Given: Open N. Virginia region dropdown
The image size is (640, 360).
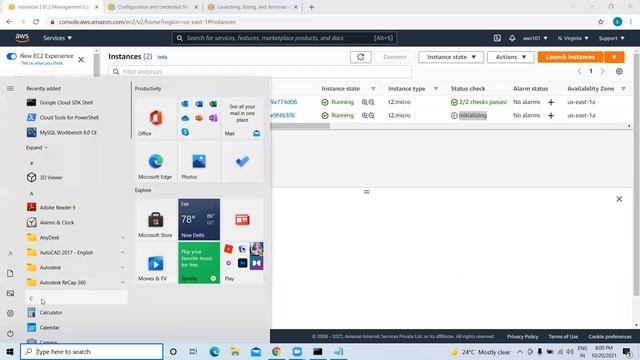Looking at the screenshot, I should (x=573, y=38).
